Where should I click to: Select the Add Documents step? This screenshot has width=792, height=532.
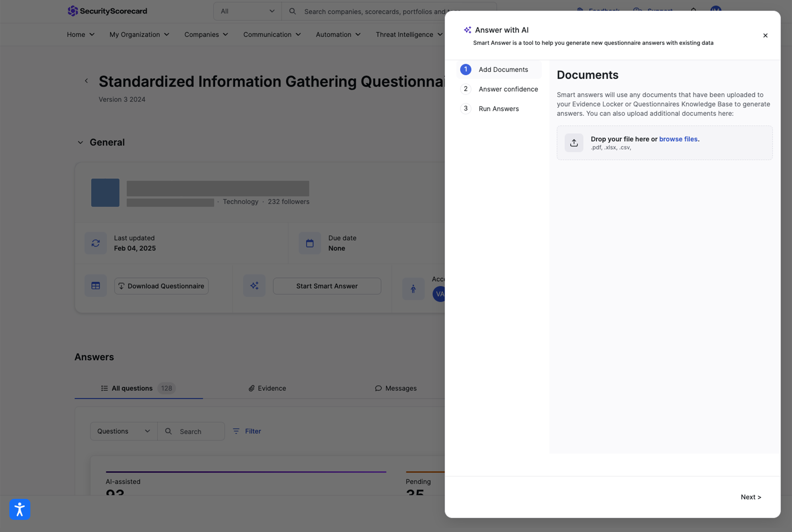pyautogui.click(x=499, y=70)
